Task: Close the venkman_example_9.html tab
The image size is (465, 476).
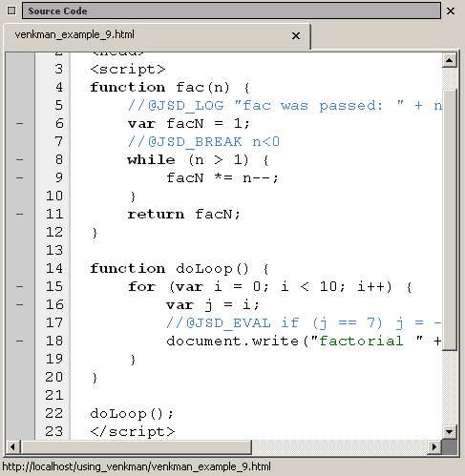Action: click(296, 35)
